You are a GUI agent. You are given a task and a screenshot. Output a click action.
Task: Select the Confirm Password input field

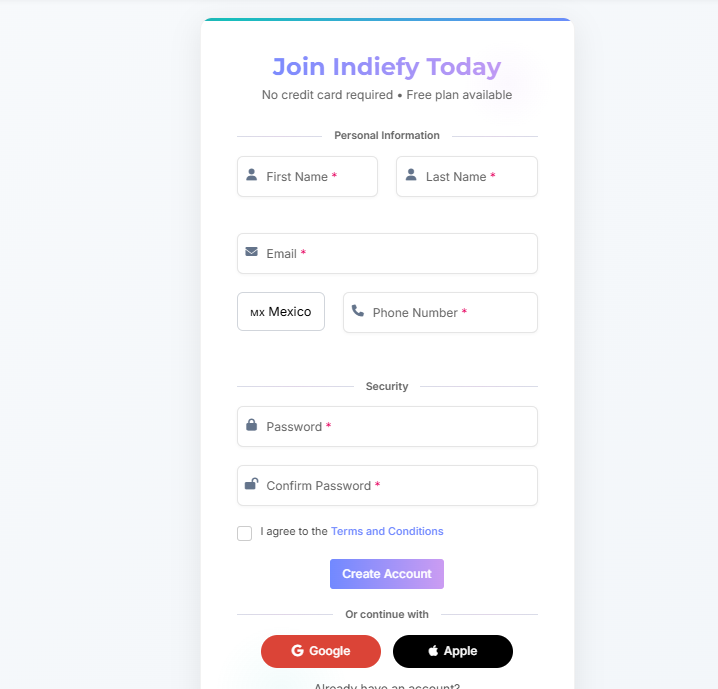400,486
